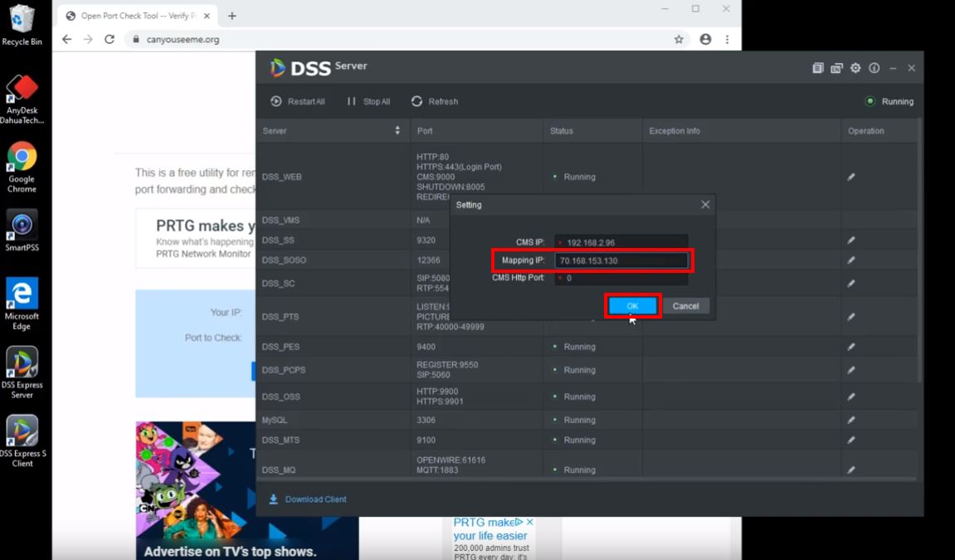
Task: Edit the DSS_SS service port
Action: point(850,241)
